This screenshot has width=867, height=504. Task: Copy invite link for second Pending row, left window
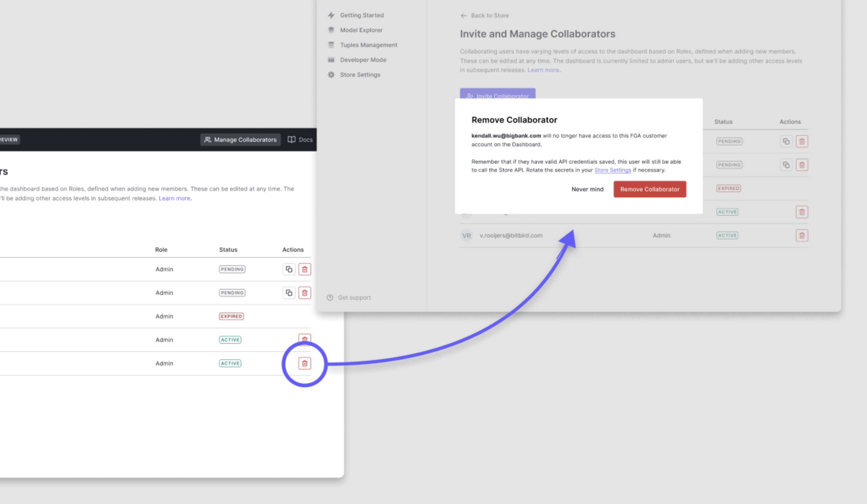click(289, 293)
